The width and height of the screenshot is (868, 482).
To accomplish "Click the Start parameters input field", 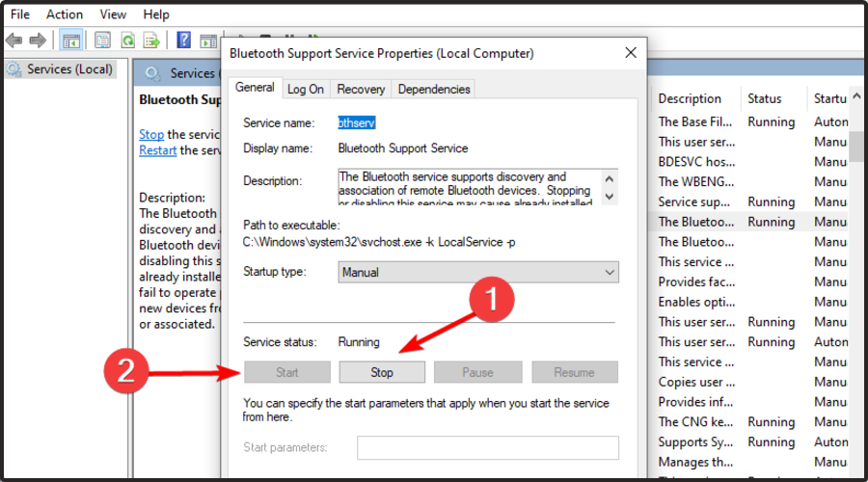I will click(x=488, y=447).
